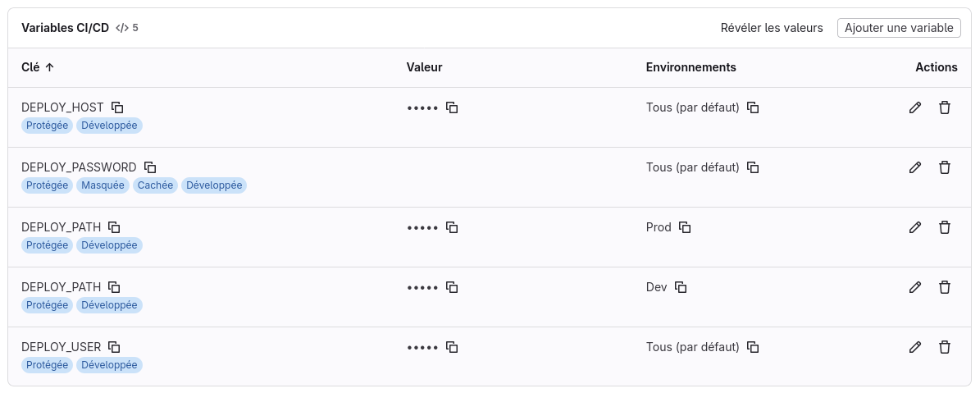Click the Ajouter une variable button

pos(899,28)
